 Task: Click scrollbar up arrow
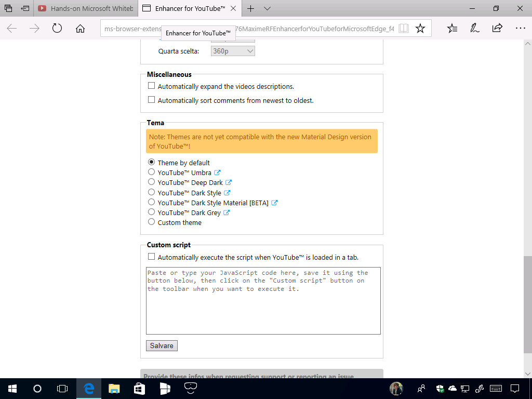pyautogui.click(x=528, y=44)
